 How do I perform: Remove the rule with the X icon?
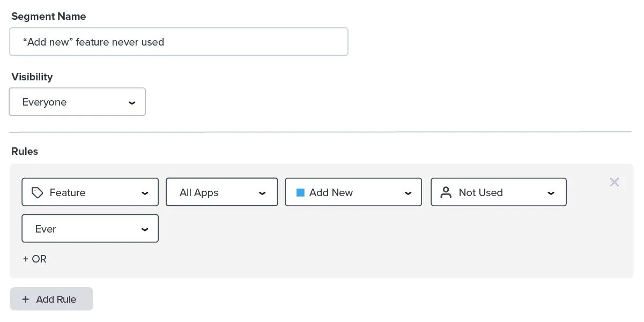click(615, 182)
